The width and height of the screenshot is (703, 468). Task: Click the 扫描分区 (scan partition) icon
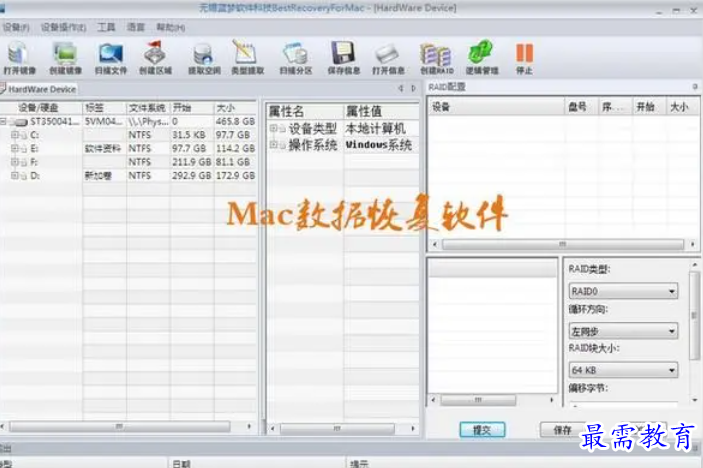[295, 54]
